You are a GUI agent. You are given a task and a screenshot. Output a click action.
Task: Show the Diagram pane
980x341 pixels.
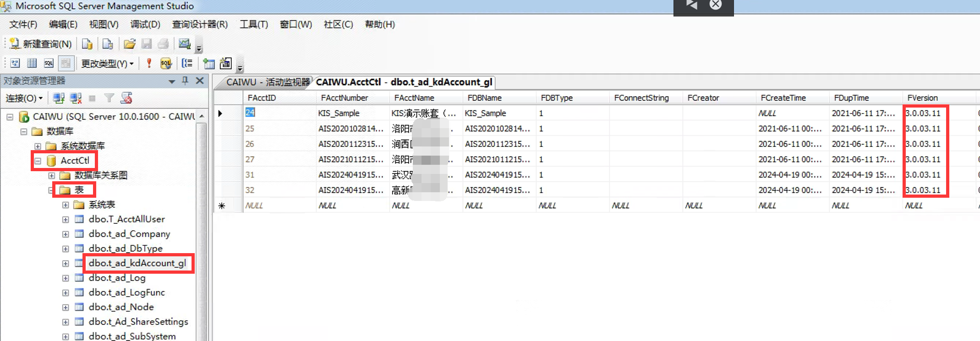(15, 63)
